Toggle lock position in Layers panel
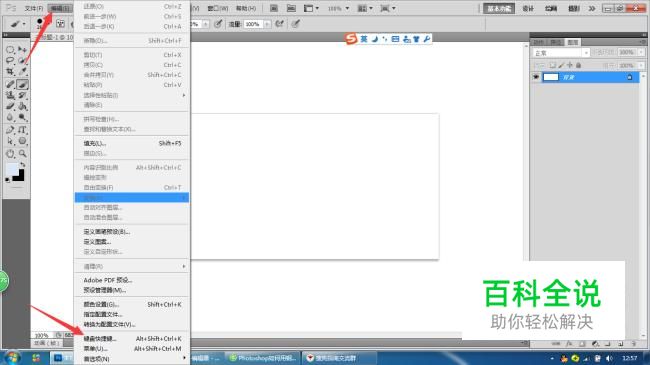Image resolution: width=650 pixels, height=365 pixels. (x=570, y=66)
